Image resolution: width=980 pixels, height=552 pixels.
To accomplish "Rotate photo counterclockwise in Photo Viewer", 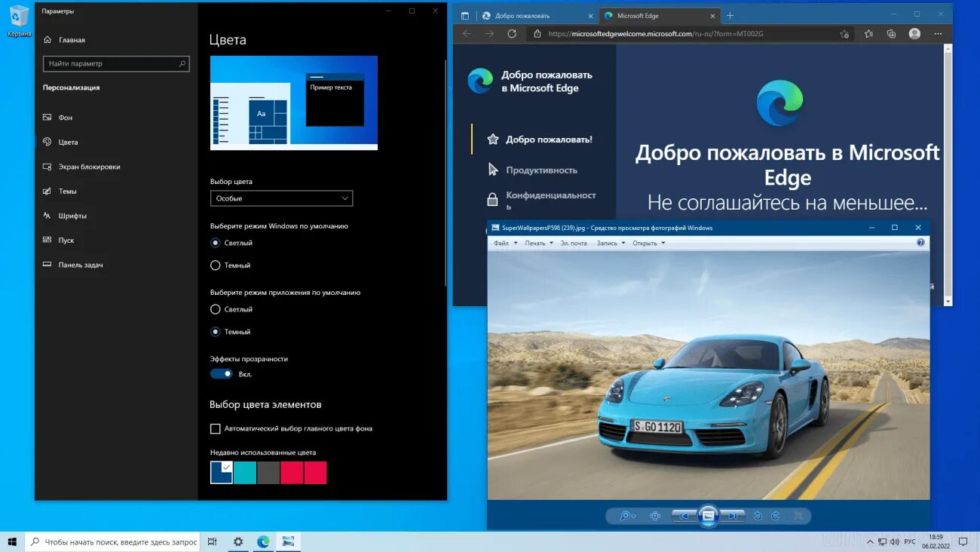I will [758, 516].
